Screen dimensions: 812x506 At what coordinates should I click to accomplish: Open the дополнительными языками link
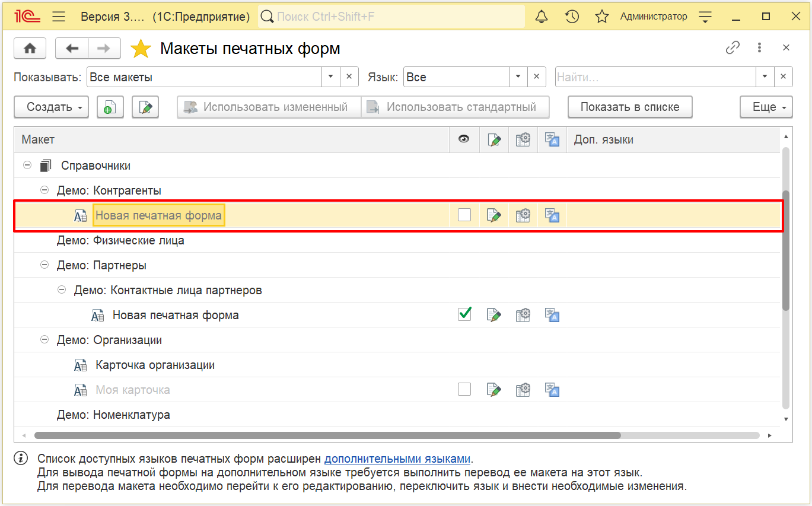click(397, 459)
